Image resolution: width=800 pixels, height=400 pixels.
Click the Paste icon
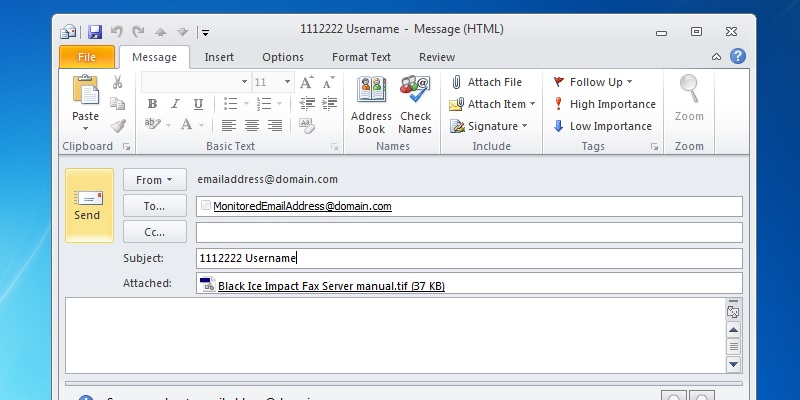click(86, 92)
